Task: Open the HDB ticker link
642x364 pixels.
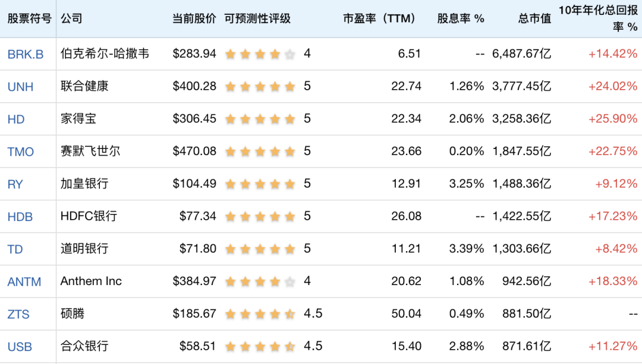Action: coord(20,217)
